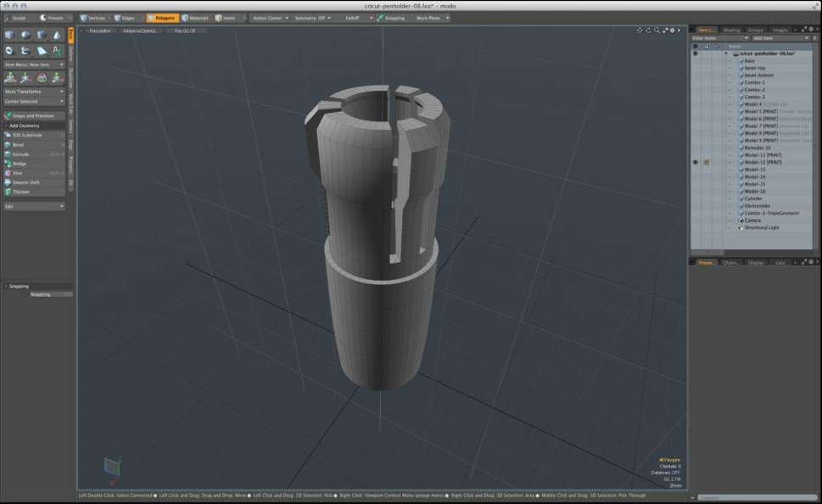
Task: Click Advanced OpenGL shading button
Action: tap(139, 31)
